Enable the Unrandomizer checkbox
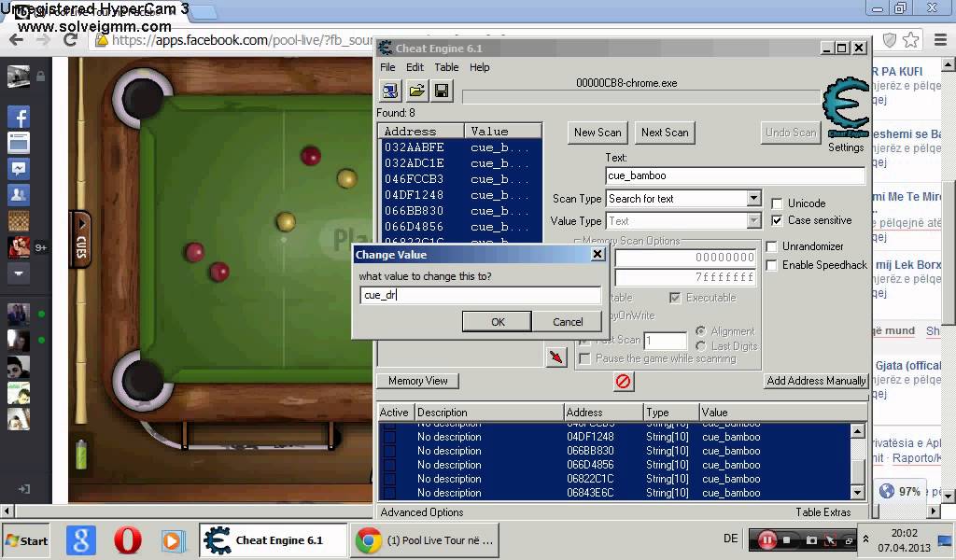This screenshot has height=560, width=956. (772, 246)
